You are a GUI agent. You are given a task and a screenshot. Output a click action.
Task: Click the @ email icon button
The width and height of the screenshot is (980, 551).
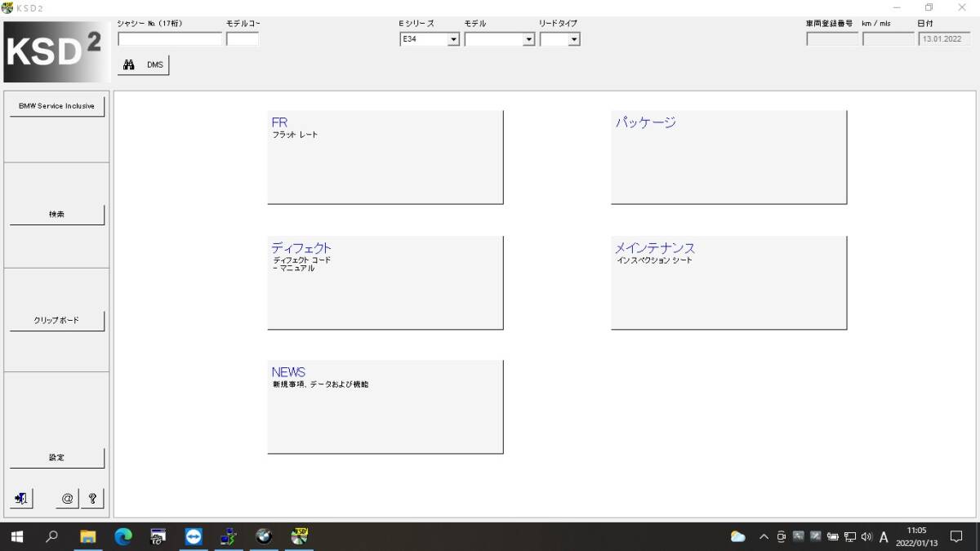pos(67,498)
